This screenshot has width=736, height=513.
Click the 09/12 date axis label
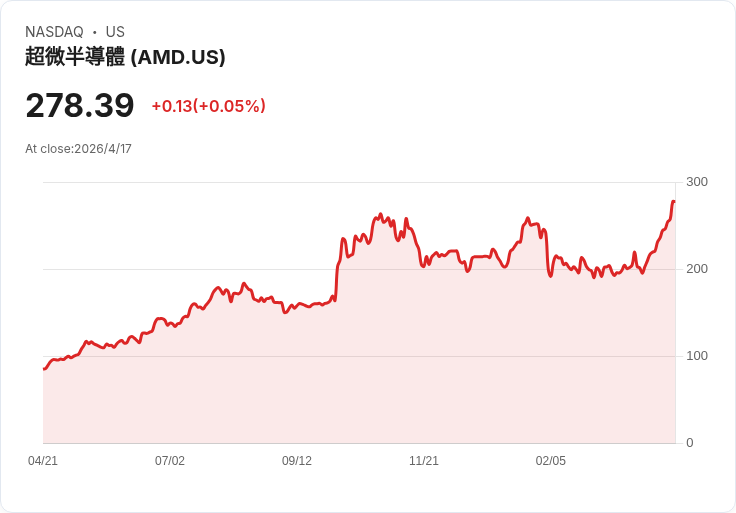click(297, 461)
